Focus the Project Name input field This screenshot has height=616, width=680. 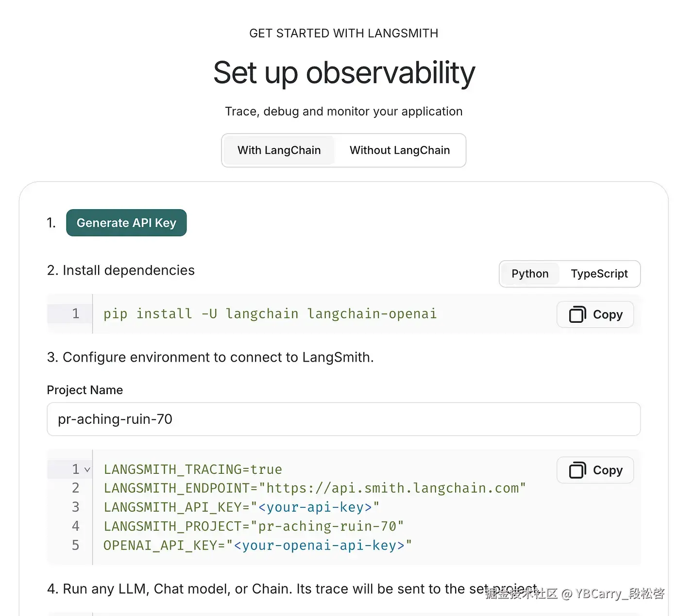point(343,419)
